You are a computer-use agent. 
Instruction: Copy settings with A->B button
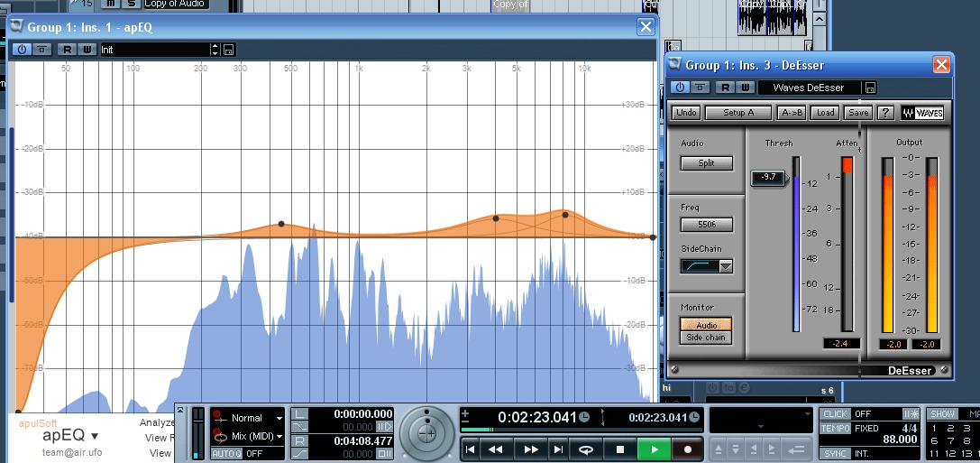tap(791, 113)
